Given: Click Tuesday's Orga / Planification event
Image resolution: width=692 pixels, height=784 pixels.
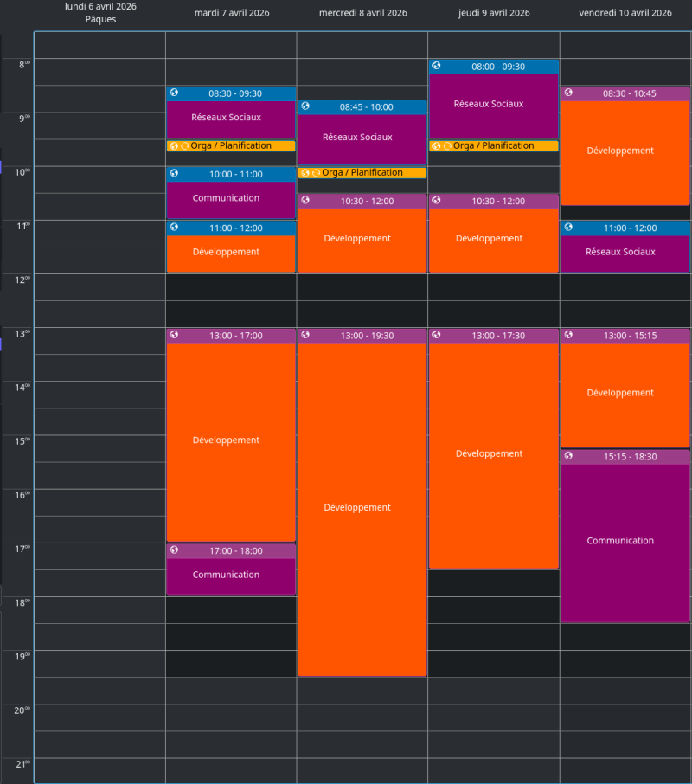Looking at the screenshot, I should pyautogui.click(x=231, y=145).
